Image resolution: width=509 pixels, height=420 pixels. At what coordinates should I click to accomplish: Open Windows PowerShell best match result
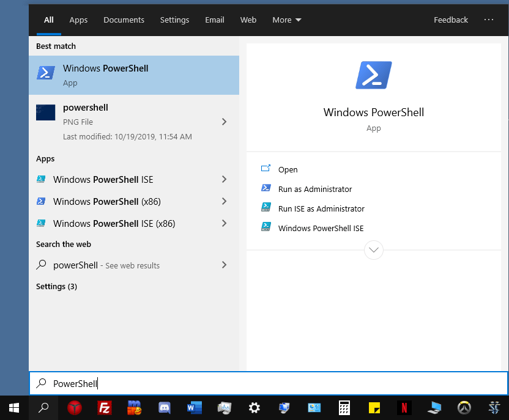point(134,75)
